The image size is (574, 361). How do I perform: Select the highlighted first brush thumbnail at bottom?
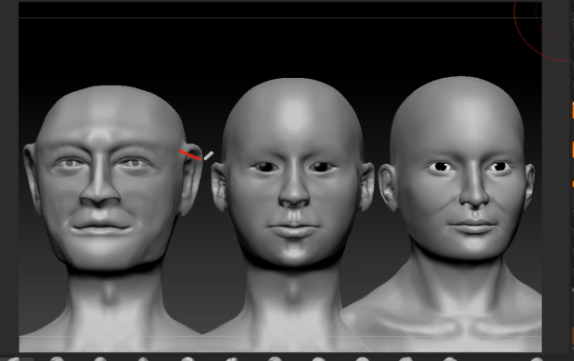15,359
